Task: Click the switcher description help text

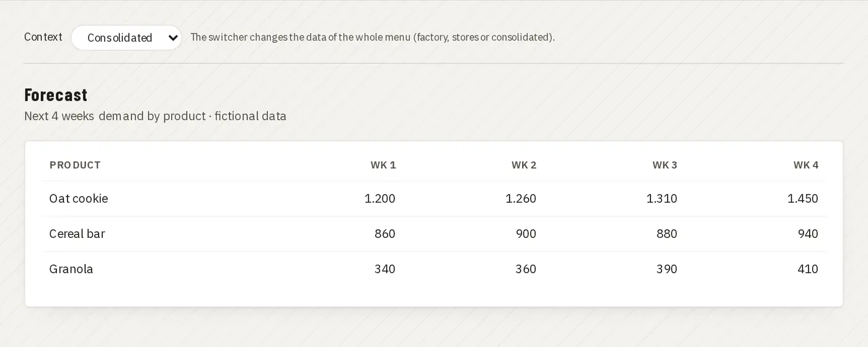Action: tap(373, 37)
